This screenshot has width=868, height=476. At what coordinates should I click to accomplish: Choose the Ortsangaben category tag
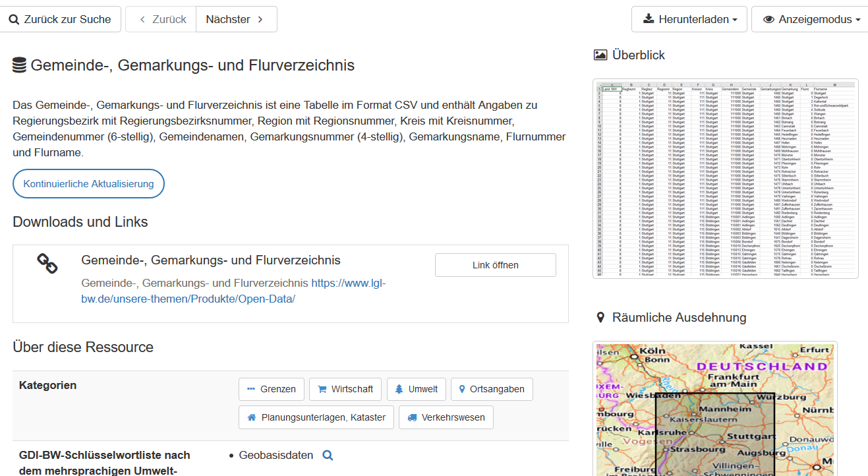491,389
